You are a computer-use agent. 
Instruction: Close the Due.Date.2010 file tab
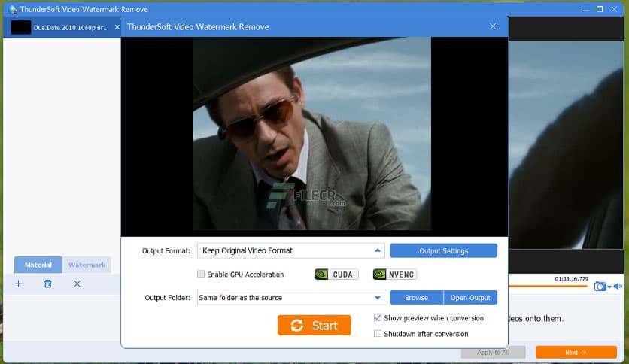(x=117, y=27)
